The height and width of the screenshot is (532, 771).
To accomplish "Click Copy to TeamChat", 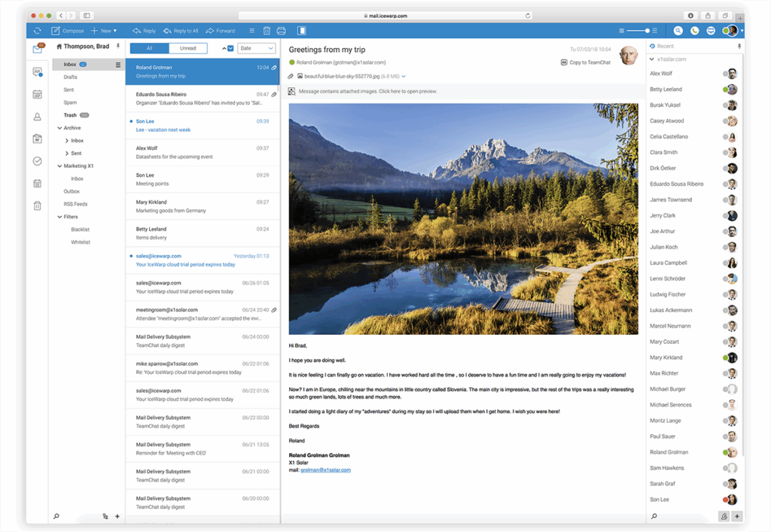I will [x=586, y=62].
